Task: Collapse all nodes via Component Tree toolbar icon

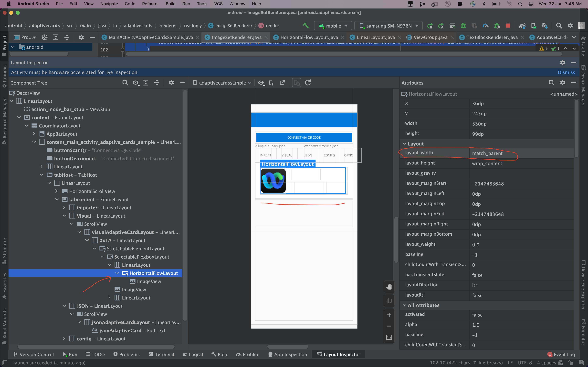Action: [x=157, y=83]
